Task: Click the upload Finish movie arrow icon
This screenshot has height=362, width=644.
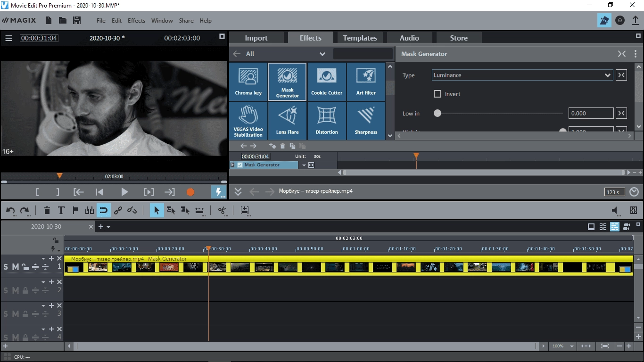Action: 635,20
